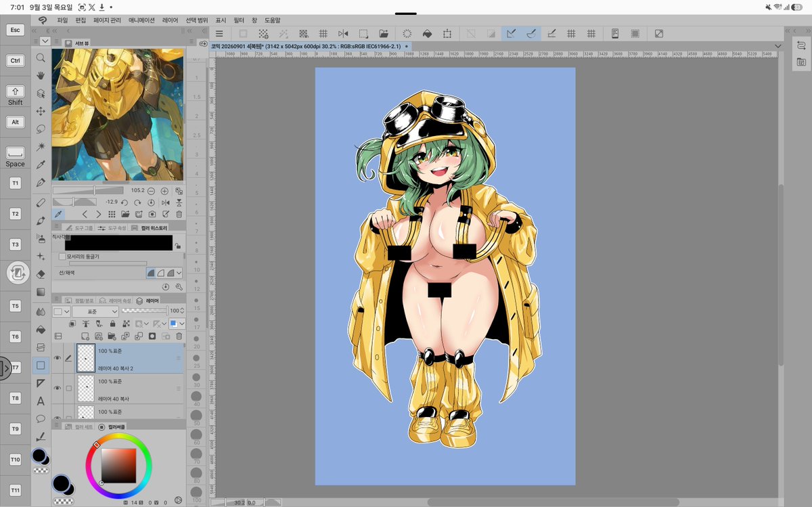Tick the edit checkbox on '레이어 40 복사'
The image size is (812, 507).
[x=68, y=389]
